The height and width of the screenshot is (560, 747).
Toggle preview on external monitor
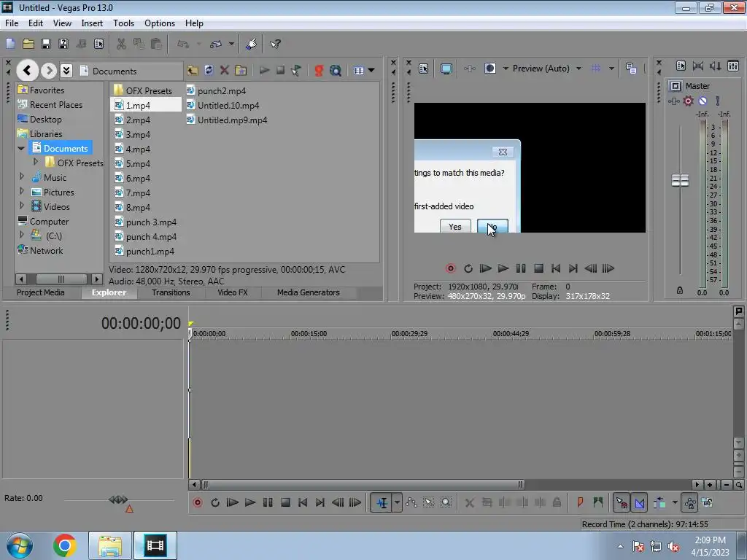point(446,69)
